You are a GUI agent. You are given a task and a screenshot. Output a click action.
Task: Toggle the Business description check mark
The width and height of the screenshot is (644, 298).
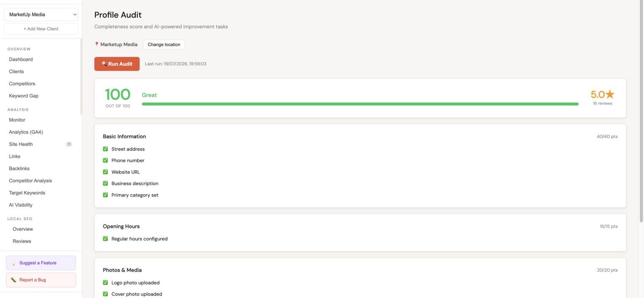coord(106,183)
